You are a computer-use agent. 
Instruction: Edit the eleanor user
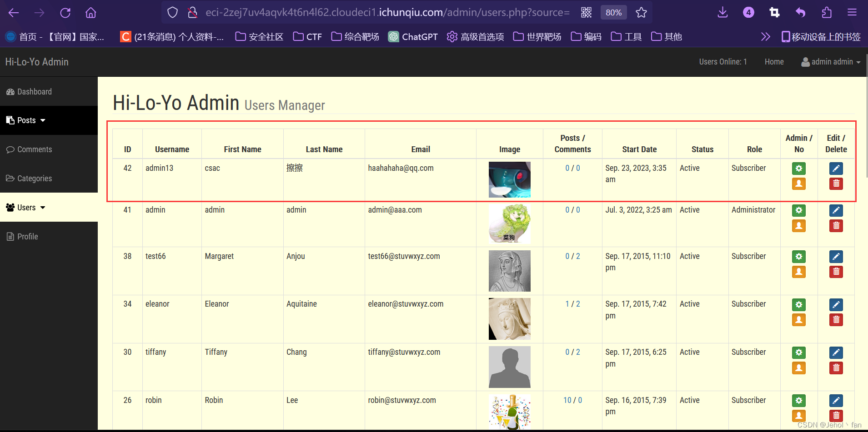[836, 304]
